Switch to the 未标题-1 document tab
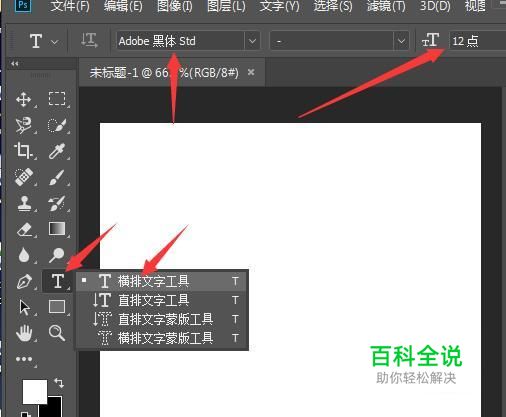506x417 pixels. pyautogui.click(x=164, y=72)
